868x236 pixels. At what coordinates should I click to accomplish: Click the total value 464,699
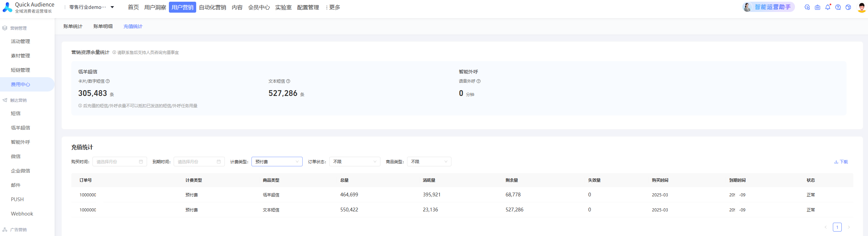pyautogui.click(x=349, y=195)
